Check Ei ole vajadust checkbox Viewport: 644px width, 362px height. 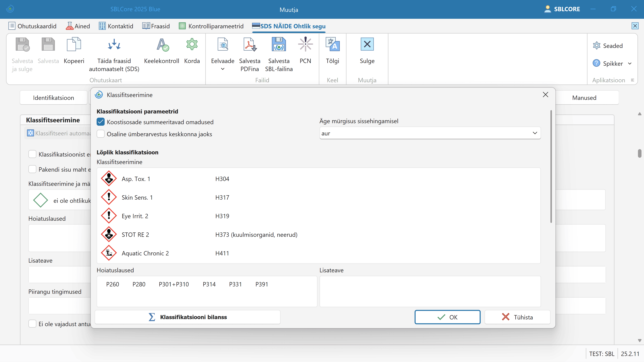[32, 324]
